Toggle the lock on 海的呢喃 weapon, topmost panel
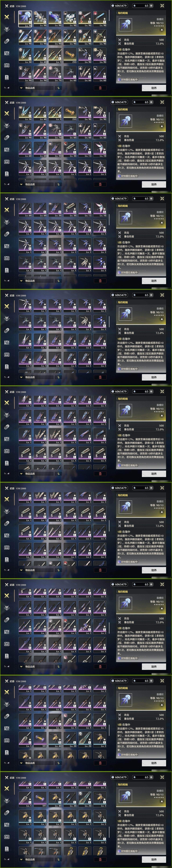 pyautogui.click(x=162, y=30)
